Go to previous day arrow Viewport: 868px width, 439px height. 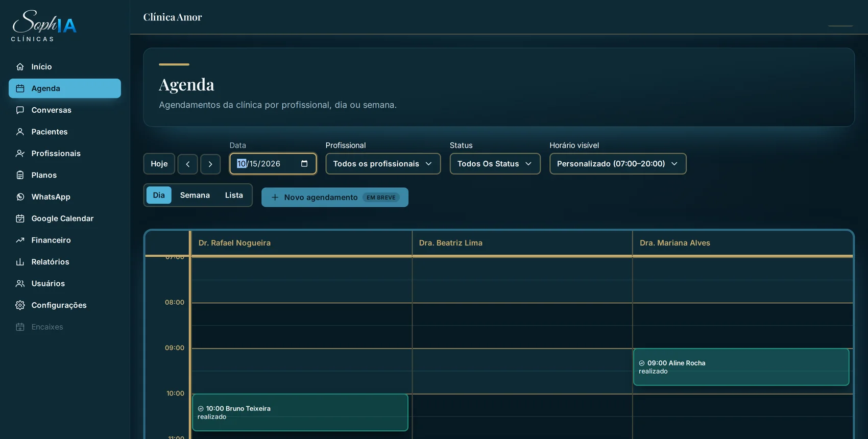188,164
